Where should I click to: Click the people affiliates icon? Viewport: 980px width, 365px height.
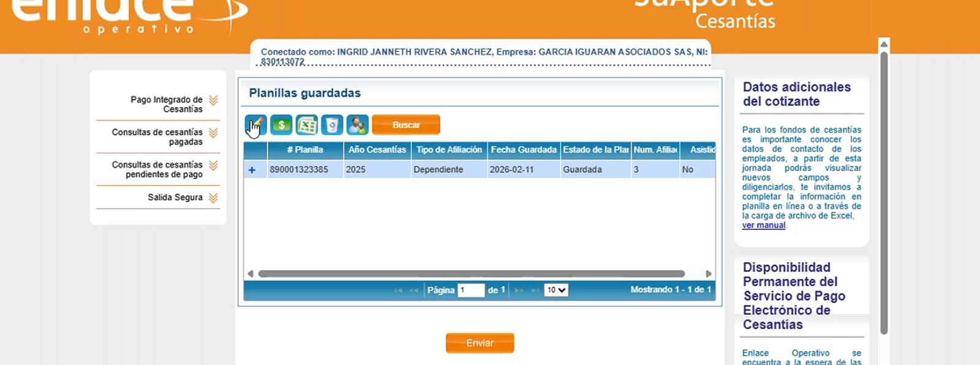pos(357,125)
